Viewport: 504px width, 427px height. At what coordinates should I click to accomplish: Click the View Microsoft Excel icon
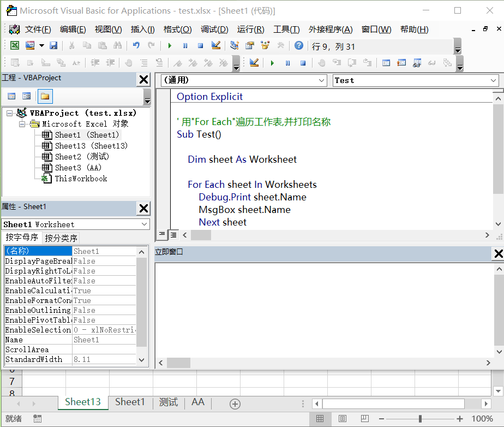pos(15,45)
